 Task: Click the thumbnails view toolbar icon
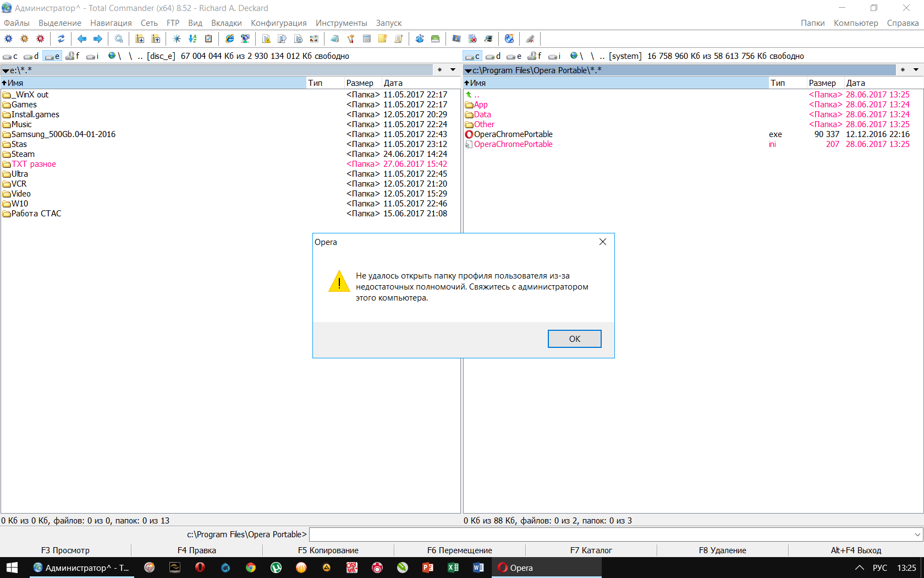click(314, 39)
